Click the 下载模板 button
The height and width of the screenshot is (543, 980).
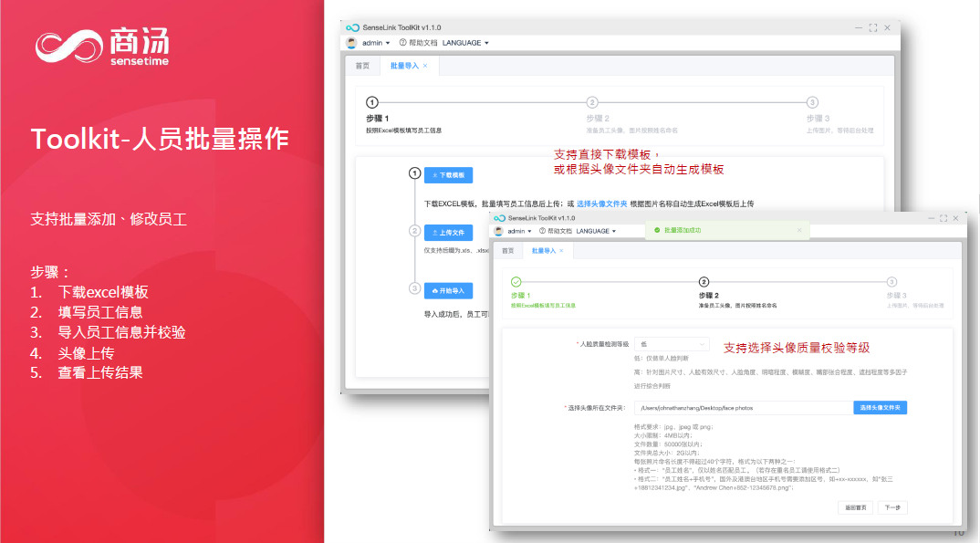click(449, 175)
